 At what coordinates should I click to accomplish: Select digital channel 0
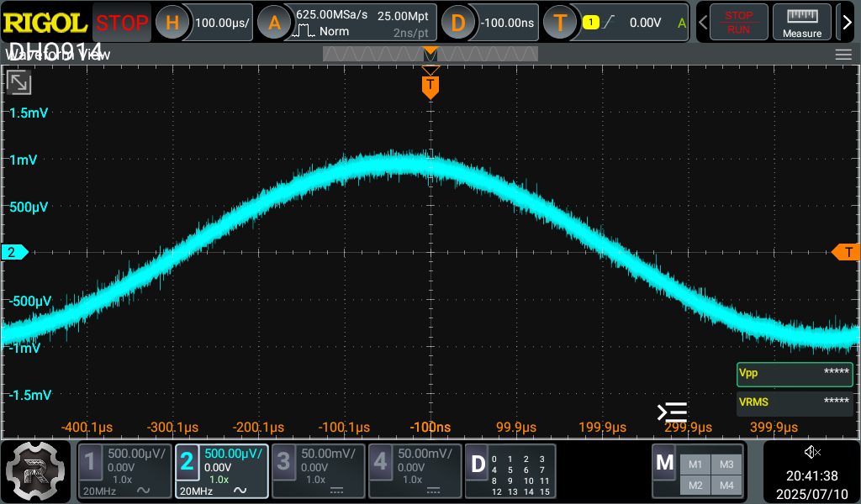[494, 459]
